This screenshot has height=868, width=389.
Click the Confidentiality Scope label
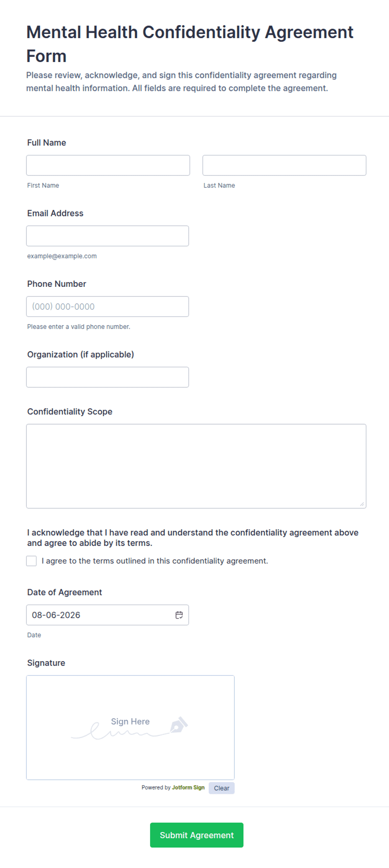click(x=70, y=412)
